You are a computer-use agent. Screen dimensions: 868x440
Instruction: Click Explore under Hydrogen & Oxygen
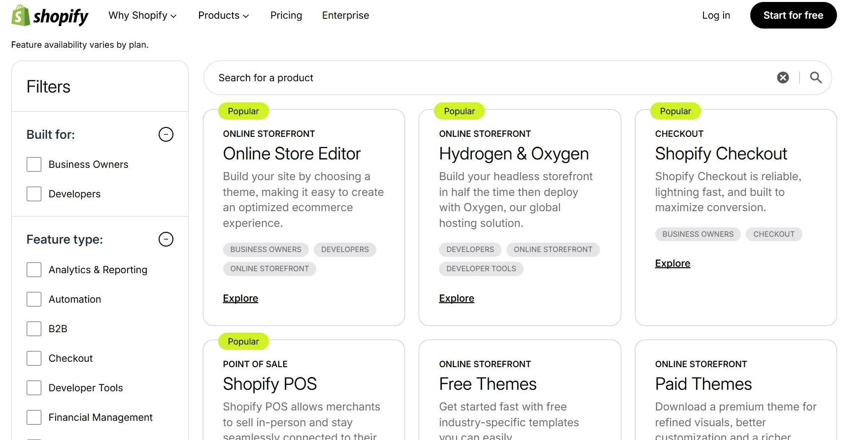(456, 298)
